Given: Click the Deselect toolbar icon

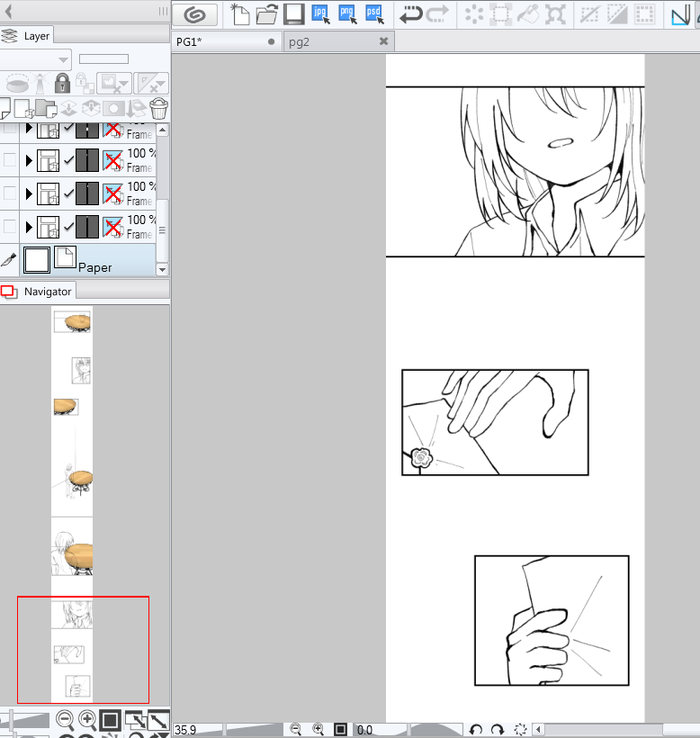Looking at the screenshot, I should [589, 14].
